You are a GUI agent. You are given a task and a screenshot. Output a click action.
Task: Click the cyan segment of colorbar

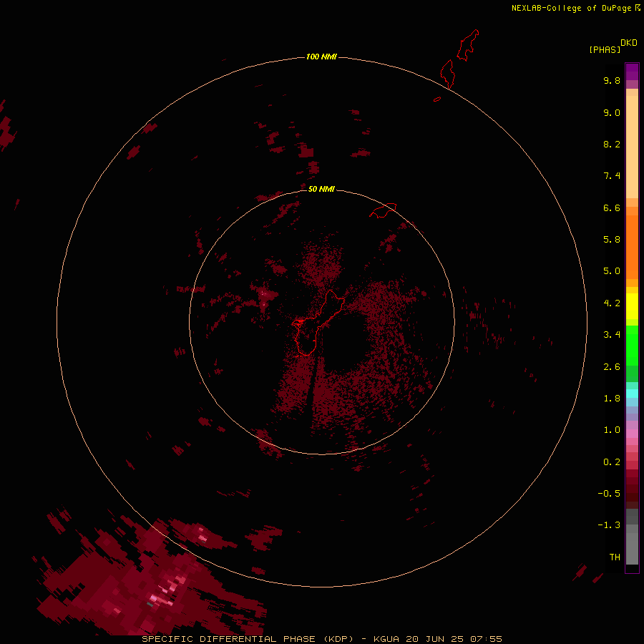[x=632, y=394]
